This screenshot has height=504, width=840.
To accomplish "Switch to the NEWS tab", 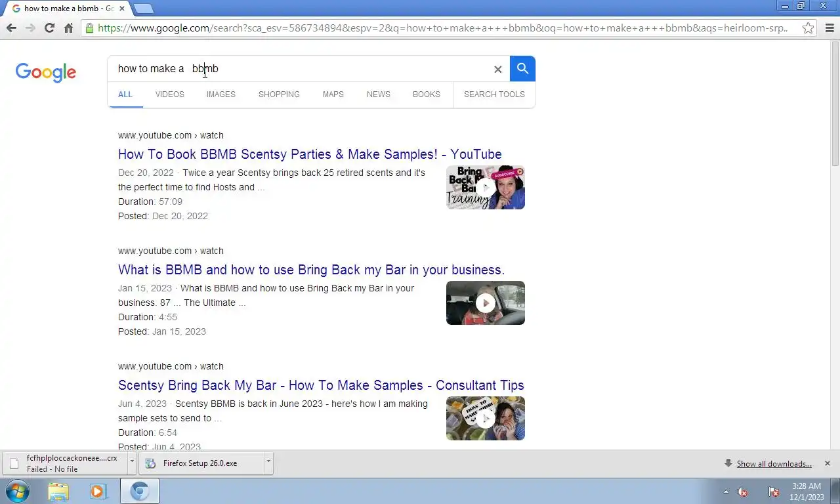I will pos(379,94).
